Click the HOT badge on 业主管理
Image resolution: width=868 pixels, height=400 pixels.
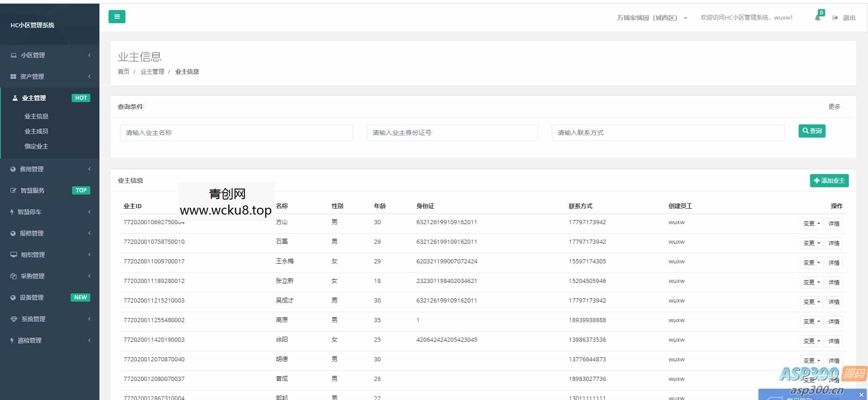point(81,98)
